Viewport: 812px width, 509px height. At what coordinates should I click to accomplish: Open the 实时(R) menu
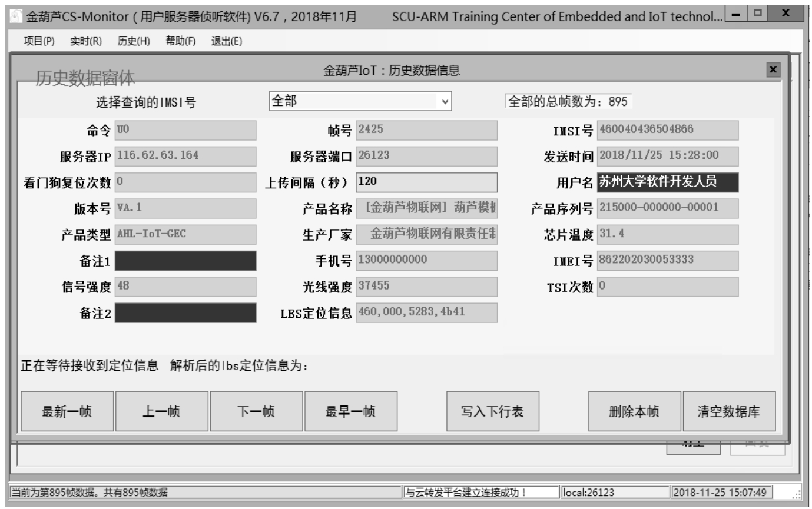pos(86,41)
